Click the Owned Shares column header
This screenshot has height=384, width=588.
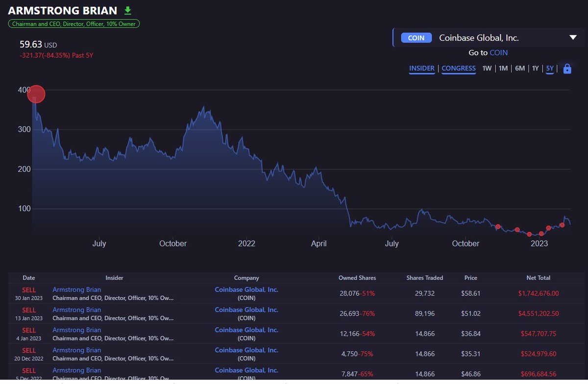[357, 278]
